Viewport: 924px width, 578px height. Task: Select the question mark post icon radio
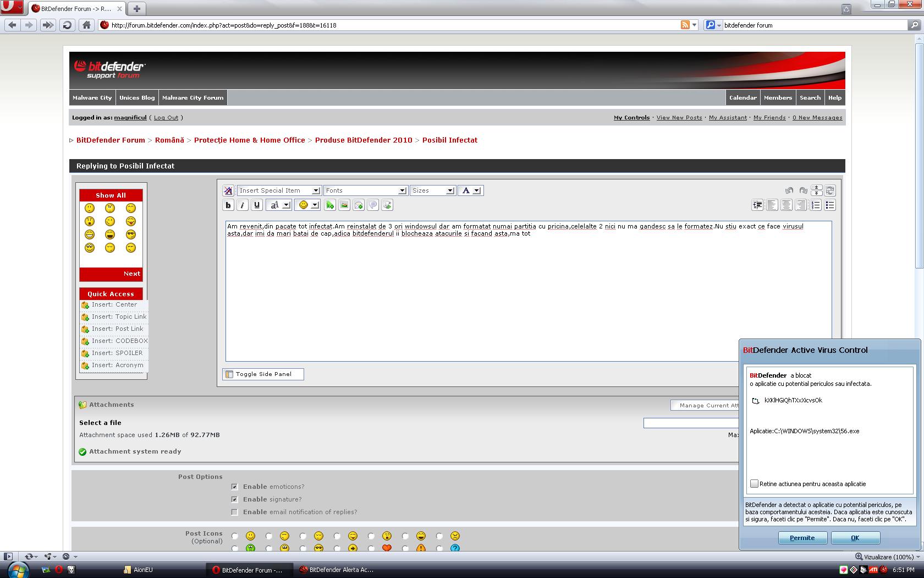[x=439, y=548]
